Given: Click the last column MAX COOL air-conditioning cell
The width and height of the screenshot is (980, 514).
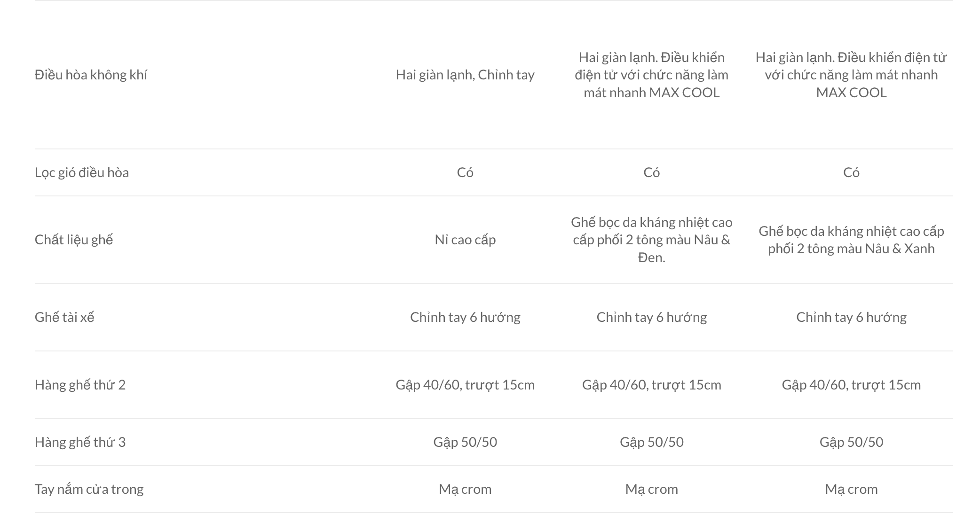Looking at the screenshot, I should (851, 75).
